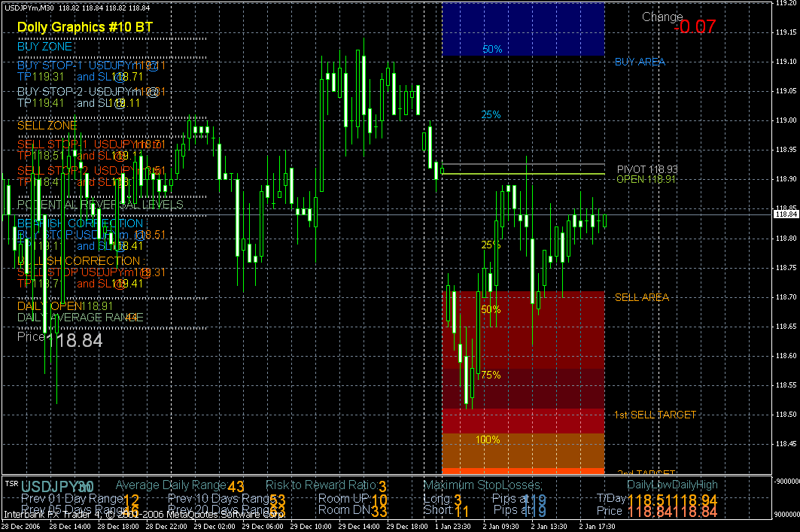This screenshot has height=532, width=800.
Task: Click the 50% label in blue buy zone
Action: (x=492, y=50)
